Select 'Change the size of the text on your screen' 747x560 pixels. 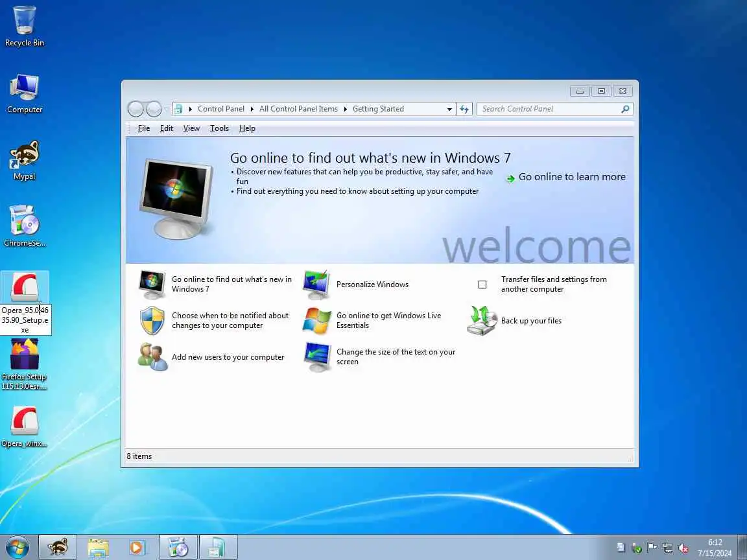396,356
